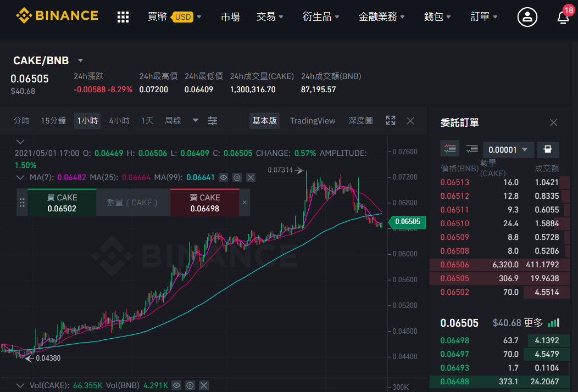
Task: Select 4小時 chart interval
Action: 119,120
